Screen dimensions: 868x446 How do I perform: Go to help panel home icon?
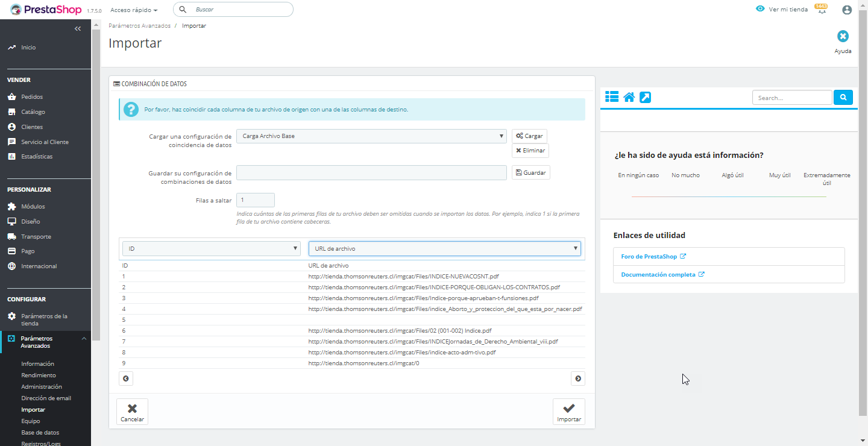pyautogui.click(x=629, y=97)
